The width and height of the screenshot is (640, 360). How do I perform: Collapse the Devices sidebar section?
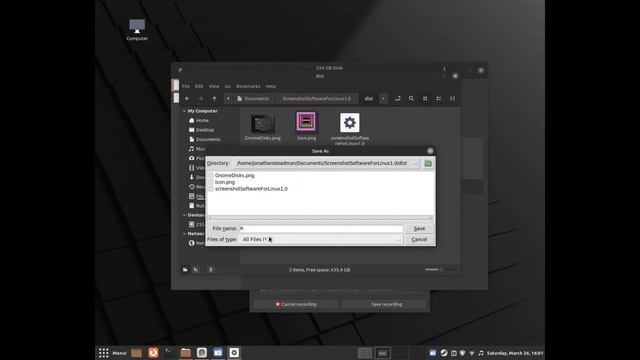(184, 215)
